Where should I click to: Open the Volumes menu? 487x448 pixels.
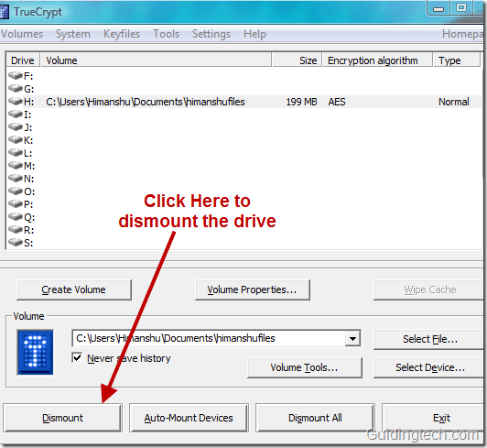pos(22,34)
